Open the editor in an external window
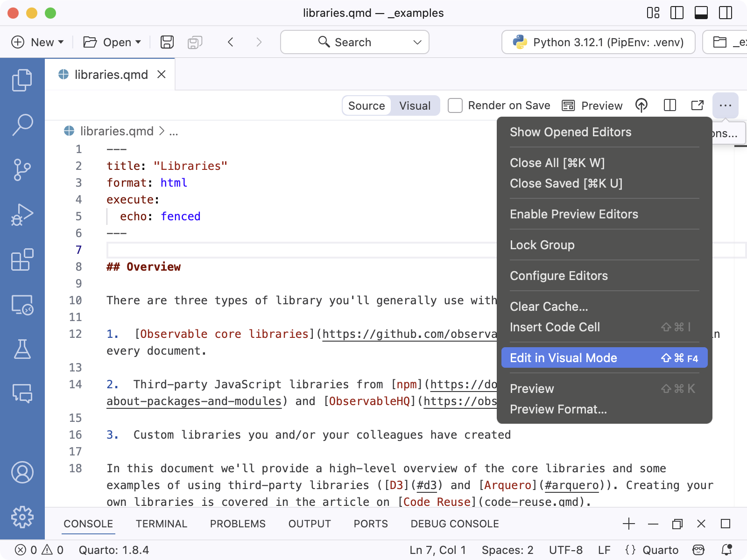Image resolution: width=747 pixels, height=560 pixels. (697, 105)
